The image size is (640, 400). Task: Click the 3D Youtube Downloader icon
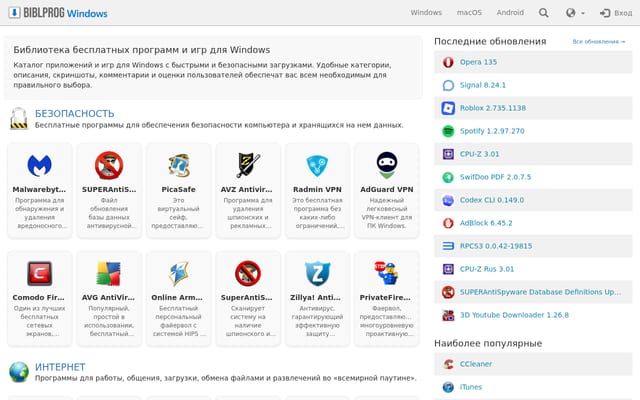(x=448, y=315)
